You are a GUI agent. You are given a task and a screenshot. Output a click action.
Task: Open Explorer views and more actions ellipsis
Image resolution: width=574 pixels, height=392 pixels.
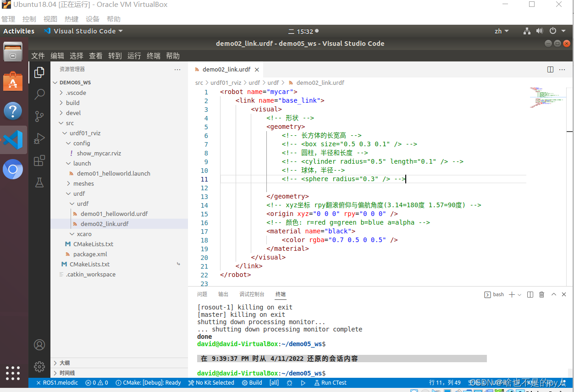(177, 69)
